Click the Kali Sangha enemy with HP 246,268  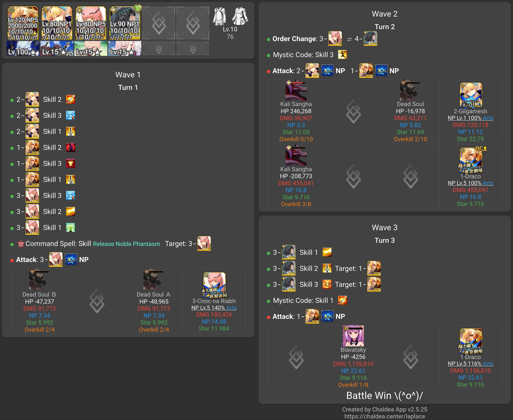tap(296, 91)
